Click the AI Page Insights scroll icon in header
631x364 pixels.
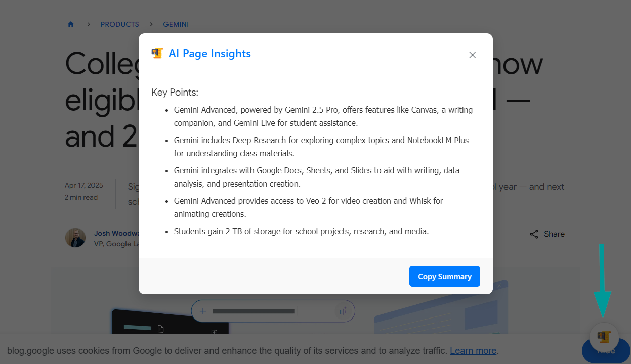(157, 53)
